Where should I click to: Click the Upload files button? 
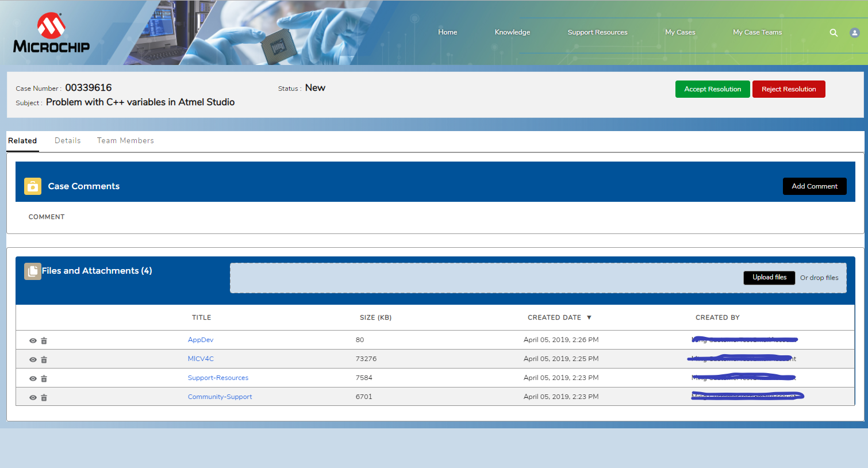pos(769,278)
